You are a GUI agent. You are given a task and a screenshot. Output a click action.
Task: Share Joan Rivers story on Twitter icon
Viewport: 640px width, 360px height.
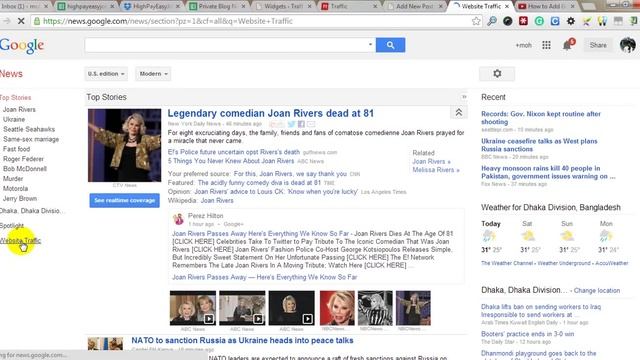point(291,124)
